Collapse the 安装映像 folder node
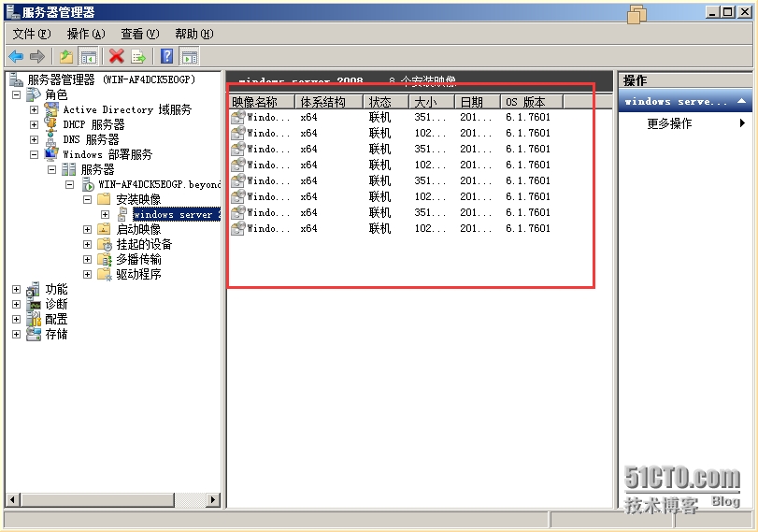The height and width of the screenshot is (532, 758). click(88, 199)
